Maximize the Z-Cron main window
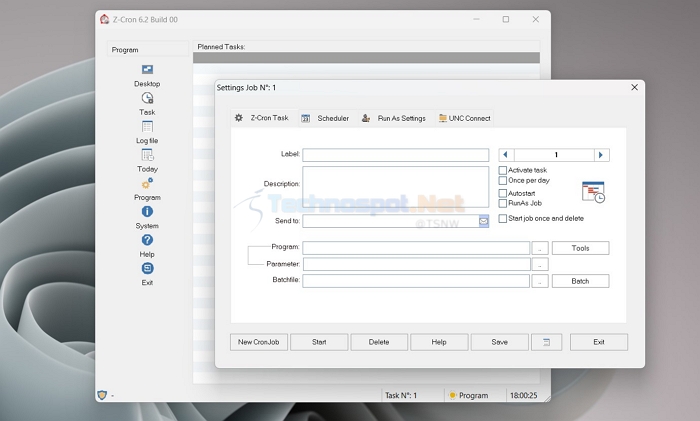The height and width of the screenshot is (421, 700). click(x=506, y=19)
